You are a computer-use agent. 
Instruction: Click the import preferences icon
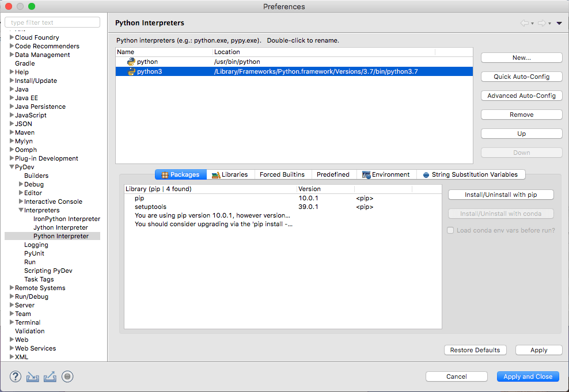pyautogui.click(x=33, y=376)
